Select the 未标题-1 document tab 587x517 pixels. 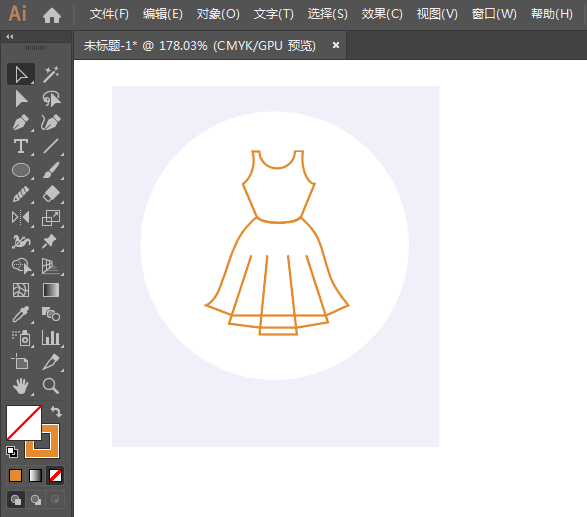point(200,46)
